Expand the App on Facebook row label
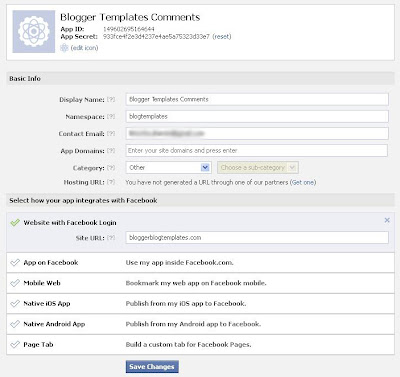 click(51, 262)
